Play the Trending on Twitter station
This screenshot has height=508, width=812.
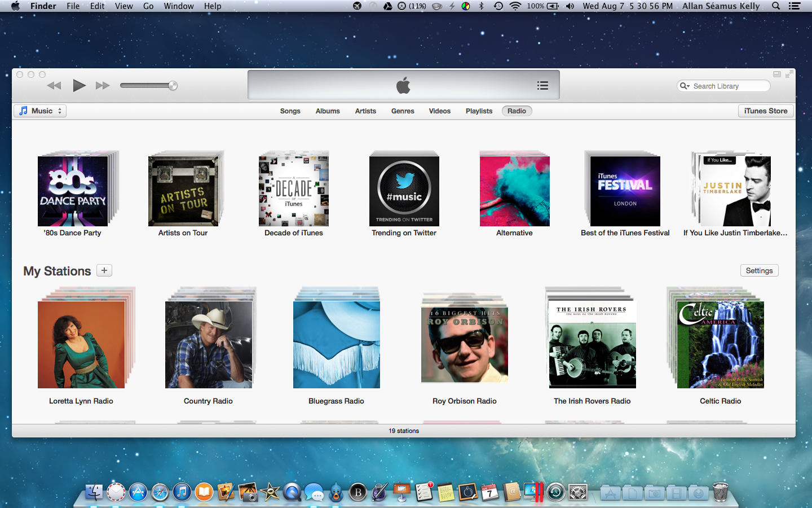(404, 191)
